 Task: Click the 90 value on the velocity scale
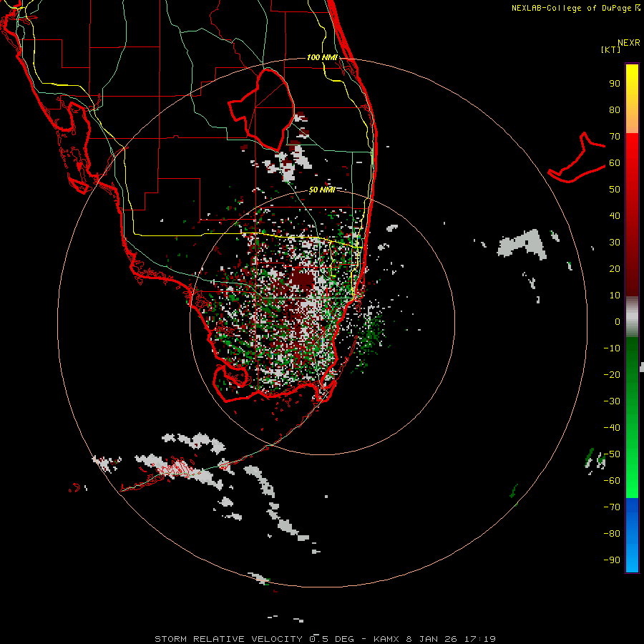pyautogui.click(x=615, y=84)
